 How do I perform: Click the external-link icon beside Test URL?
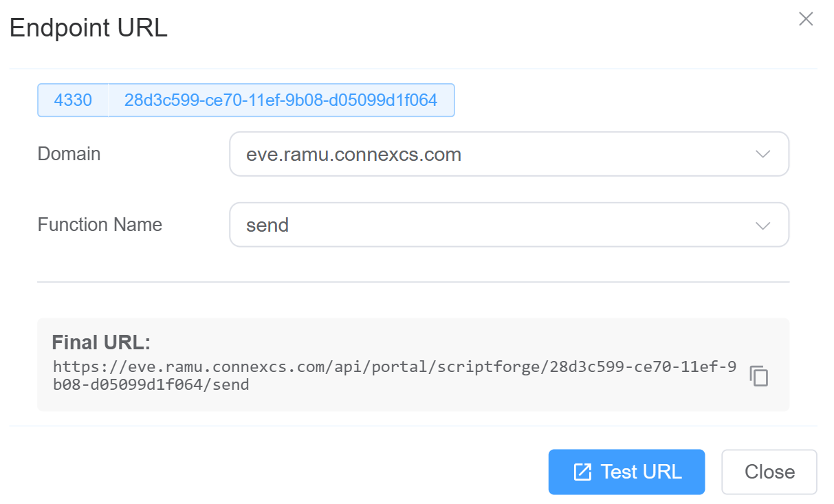pos(582,472)
